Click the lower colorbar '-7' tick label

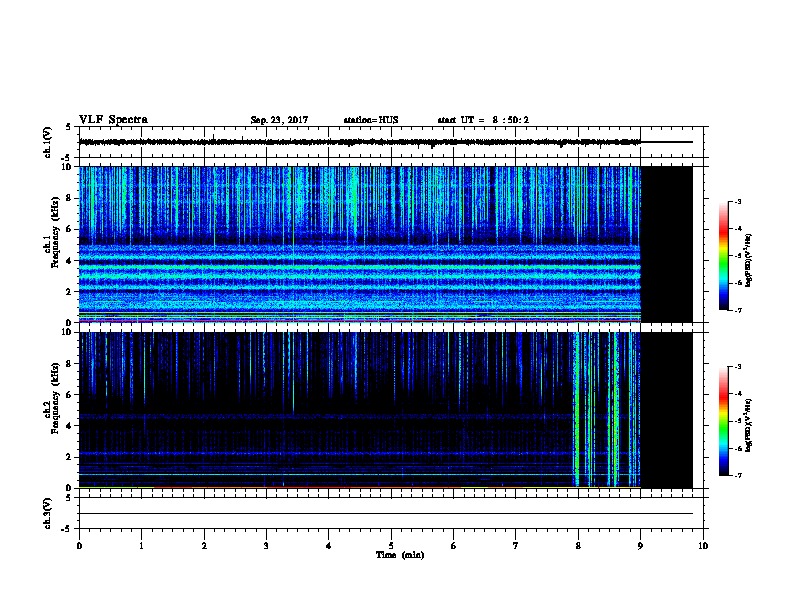tap(738, 475)
